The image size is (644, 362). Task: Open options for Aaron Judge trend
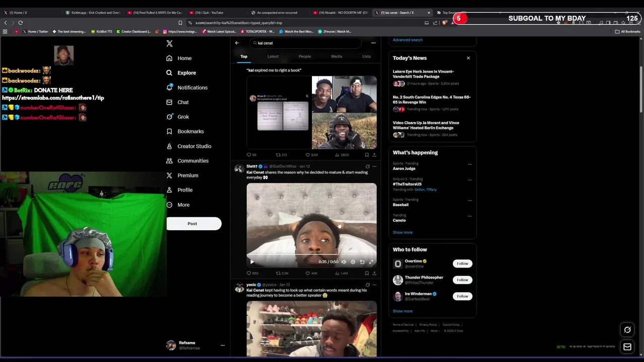tap(470, 164)
